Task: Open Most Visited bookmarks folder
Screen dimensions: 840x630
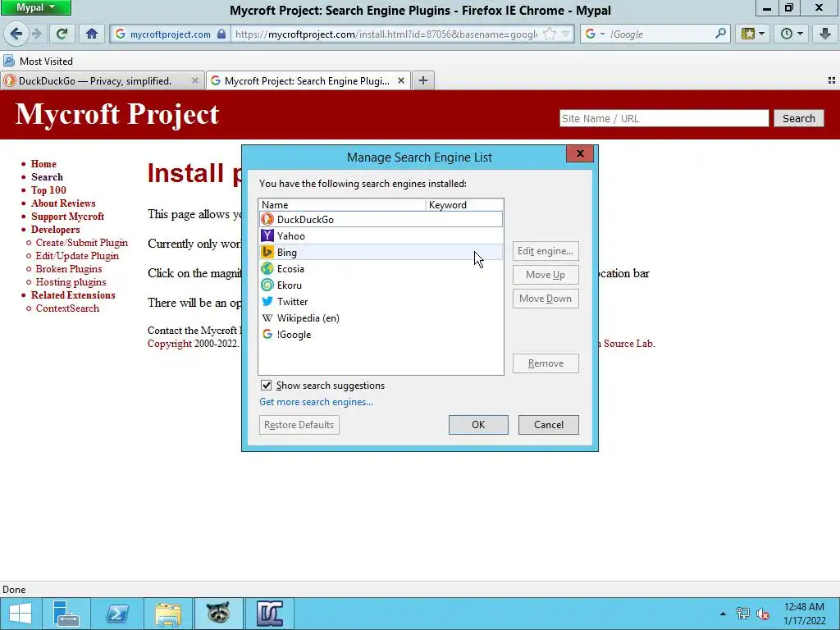Action: 38,61
